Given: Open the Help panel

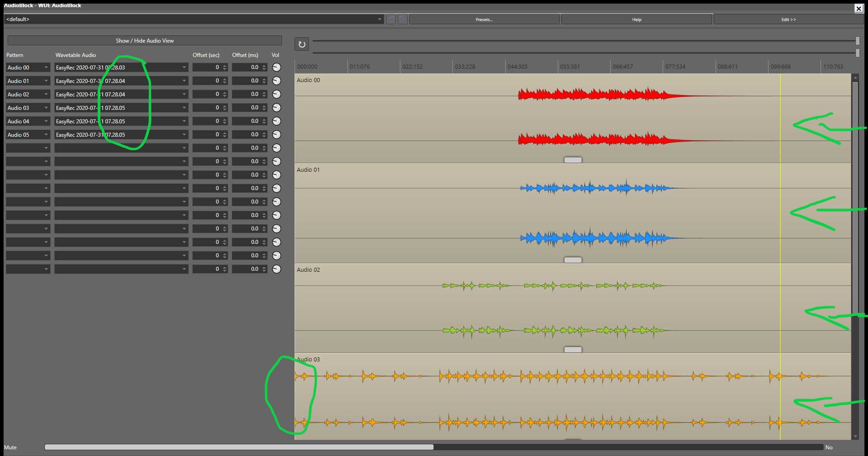Looking at the screenshot, I should click(x=636, y=19).
